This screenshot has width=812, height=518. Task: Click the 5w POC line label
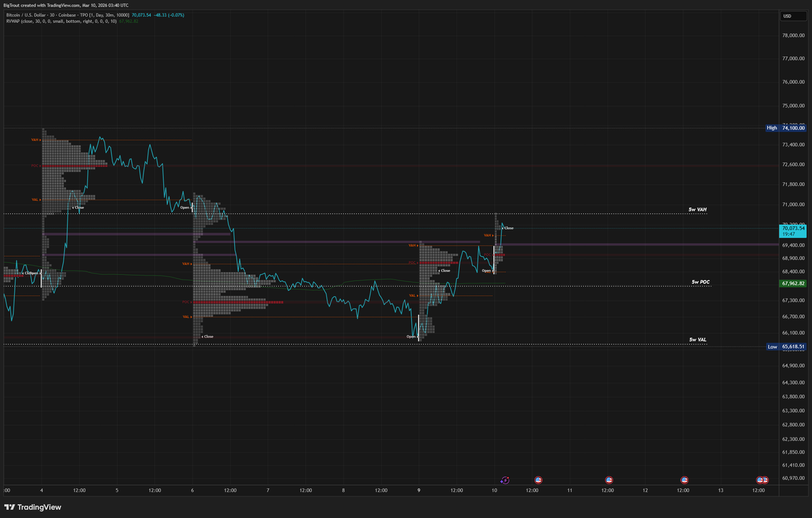[701, 282]
